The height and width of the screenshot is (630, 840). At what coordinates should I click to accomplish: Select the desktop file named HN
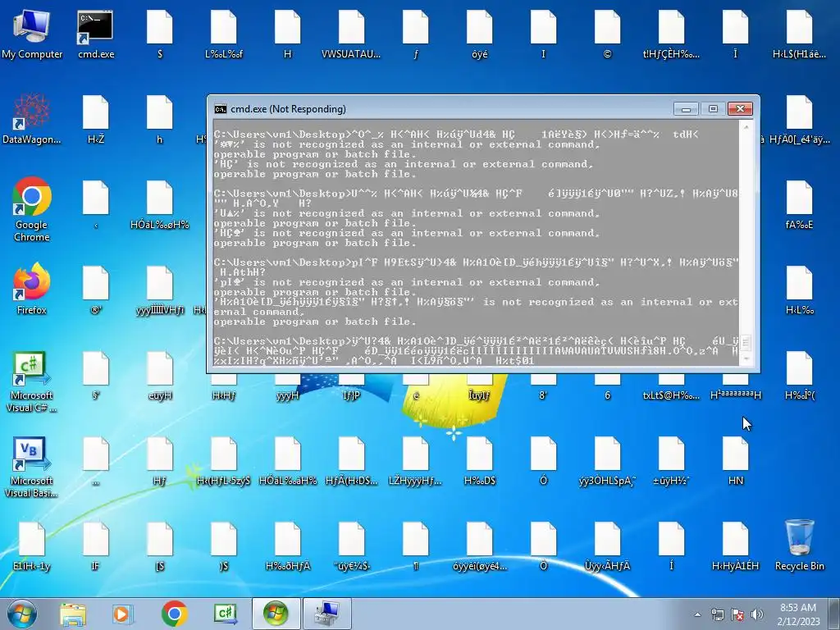point(736,462)
